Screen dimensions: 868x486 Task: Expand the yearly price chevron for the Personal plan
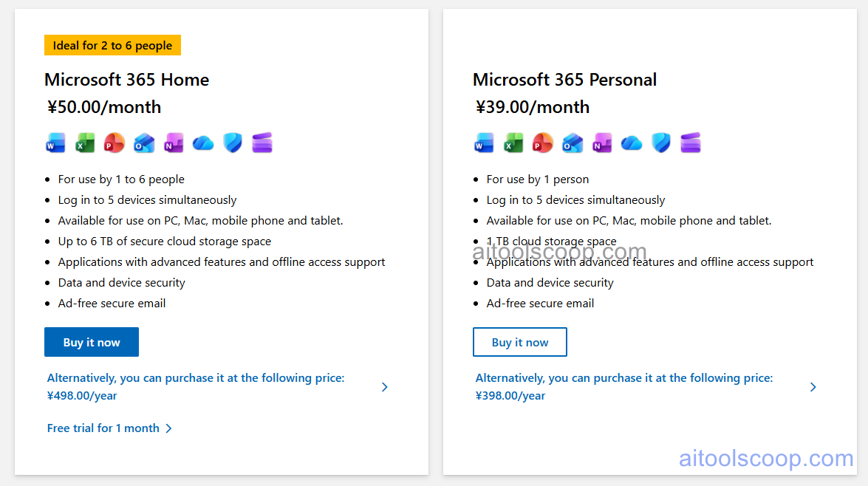coord(813,386)
